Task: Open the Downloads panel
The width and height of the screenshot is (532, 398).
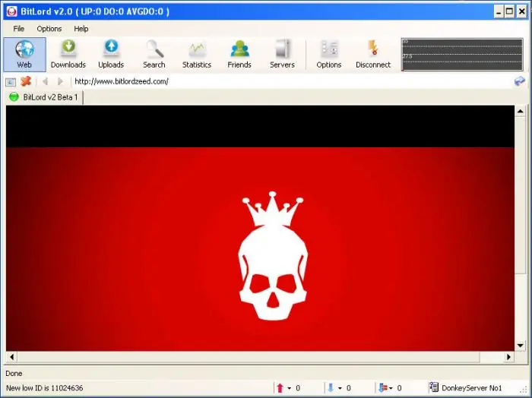Action: click(x=68, y=54)
